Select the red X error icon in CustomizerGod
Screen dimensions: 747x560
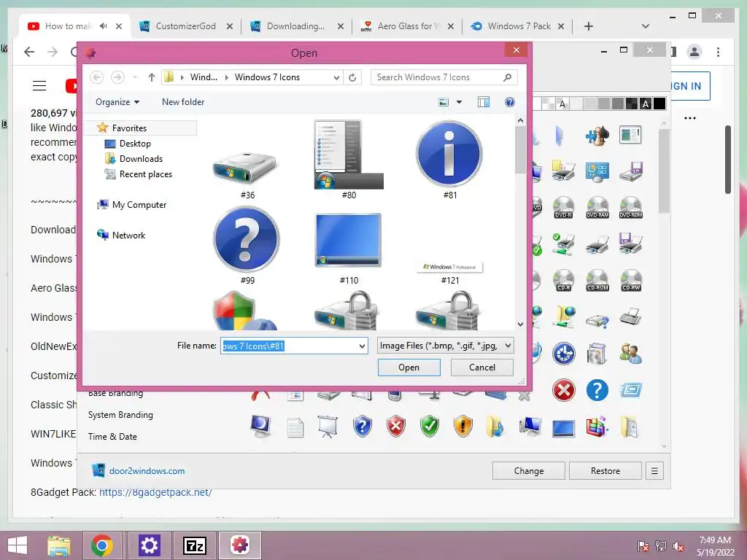pyautogui.click(x=564, y=391)
